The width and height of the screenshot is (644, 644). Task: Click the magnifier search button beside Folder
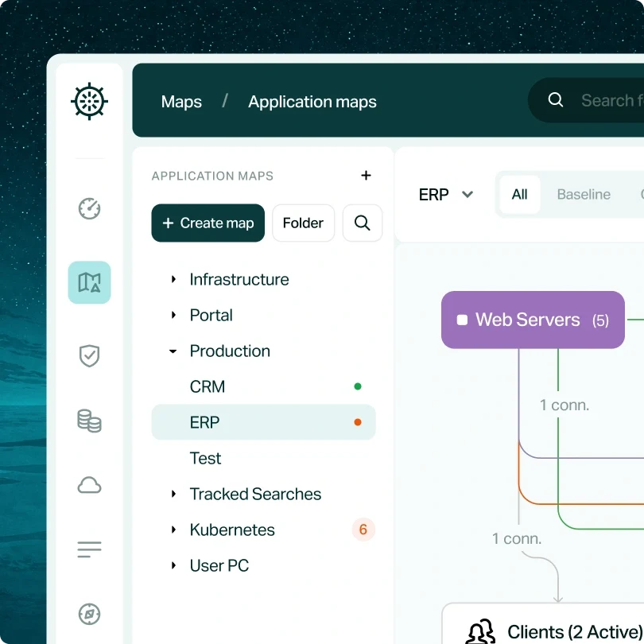coord(363,223)
